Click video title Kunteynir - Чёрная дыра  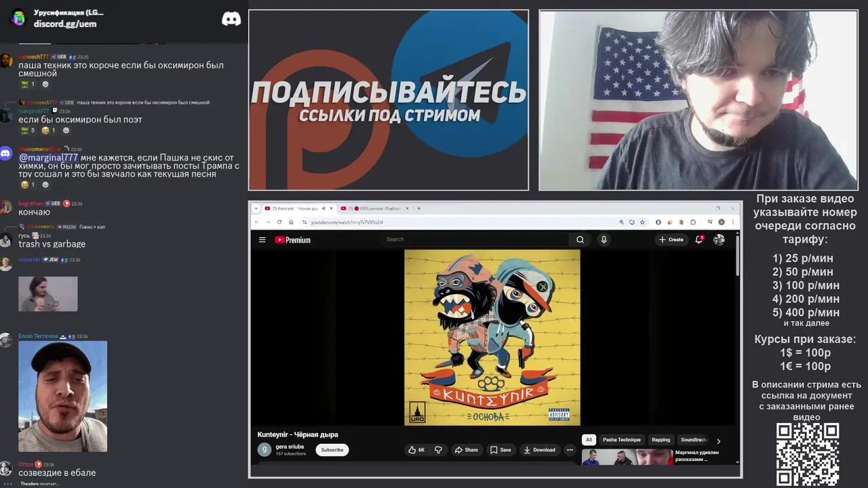pos(298,434)
